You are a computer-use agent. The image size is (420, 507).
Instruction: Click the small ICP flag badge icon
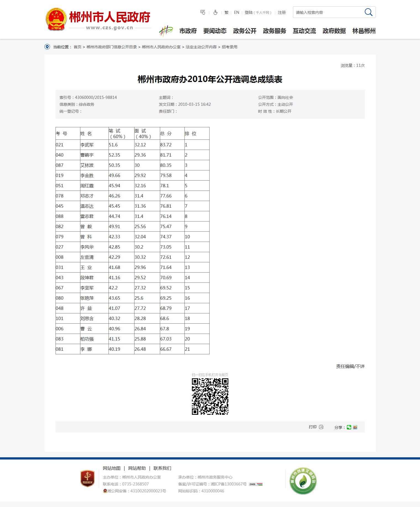point(256,484)
